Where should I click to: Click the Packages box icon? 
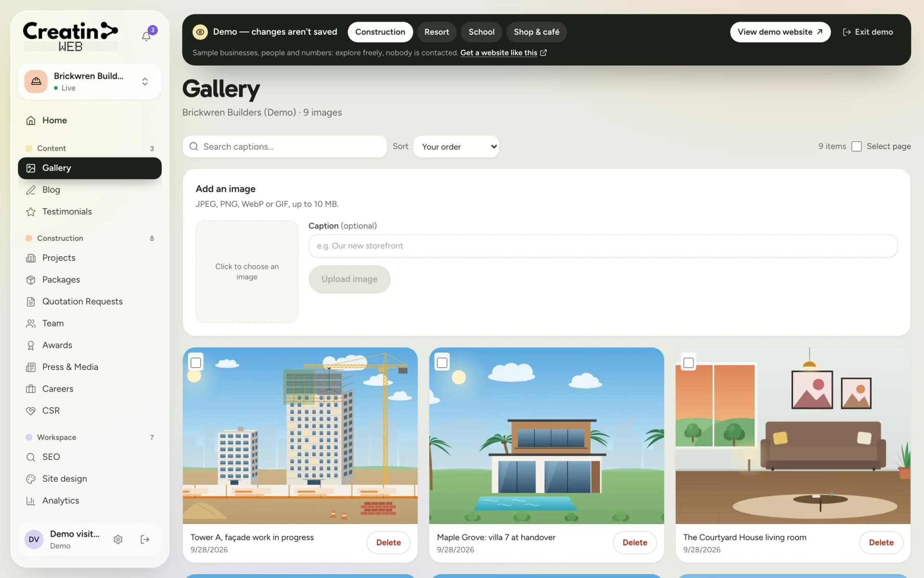31,280
